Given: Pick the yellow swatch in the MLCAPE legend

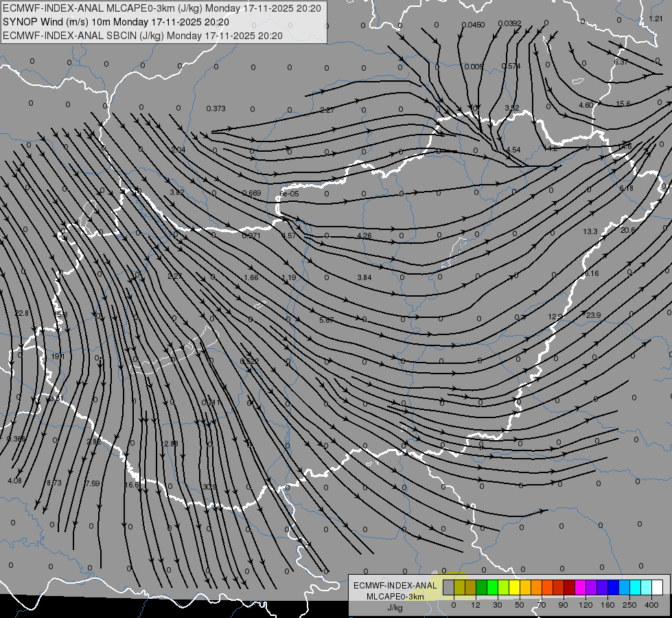Looking at the screenshot, I should tap(514, 588).
